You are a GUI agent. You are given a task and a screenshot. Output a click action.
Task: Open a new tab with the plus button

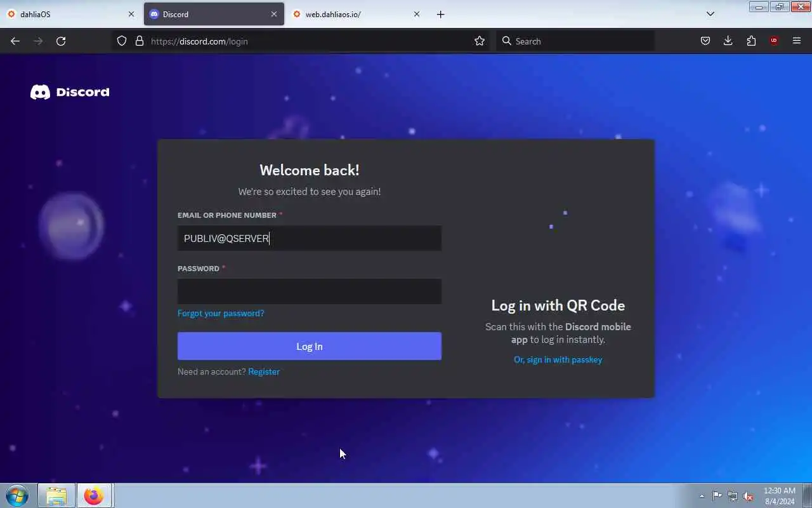pos(441,14)
